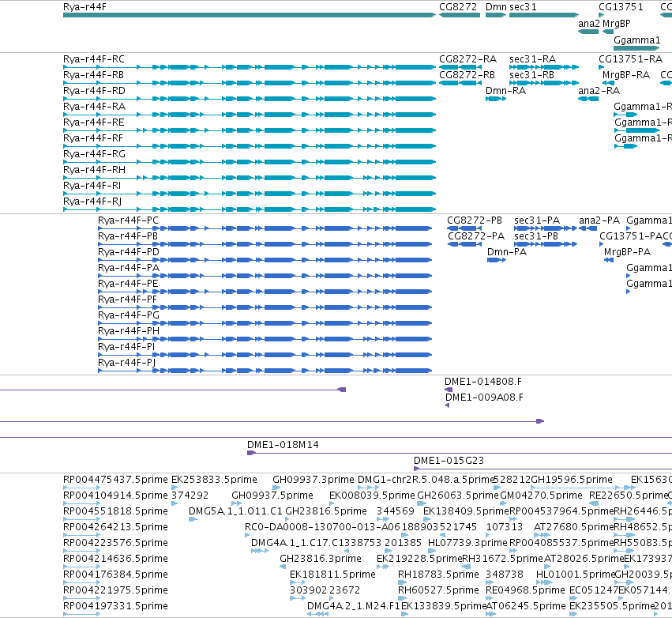Viewport: 672px width, 618px height.
Task: Select protein label Rya-r44F-PD
Action: coord(129,252)
